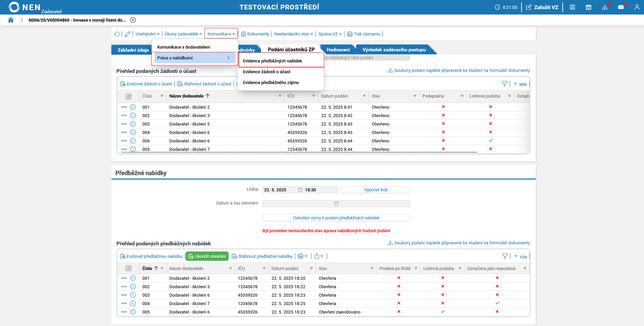644x326 pixels.
Task: Click the Výpočet lhůt button
Action: (375, 190)
